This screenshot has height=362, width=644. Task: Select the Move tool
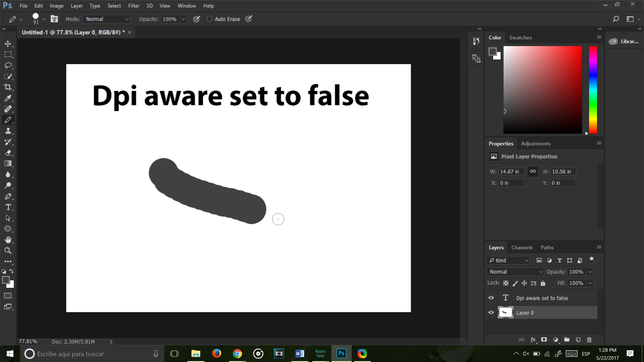[x=8, y=44]
